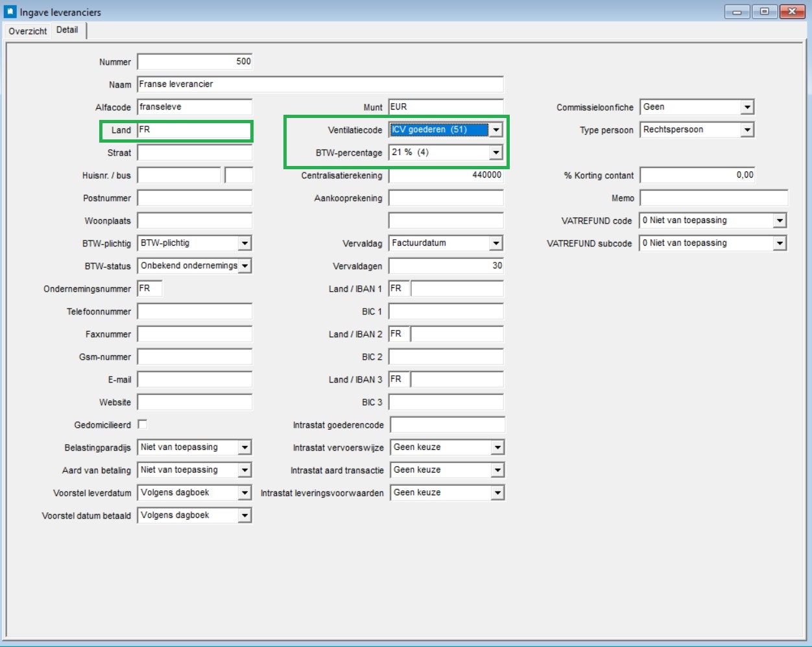The height and width of the screenshot is (647, 812).
Task: Expand the Vervaldag dropdown
Action: [x=496, y=243]
